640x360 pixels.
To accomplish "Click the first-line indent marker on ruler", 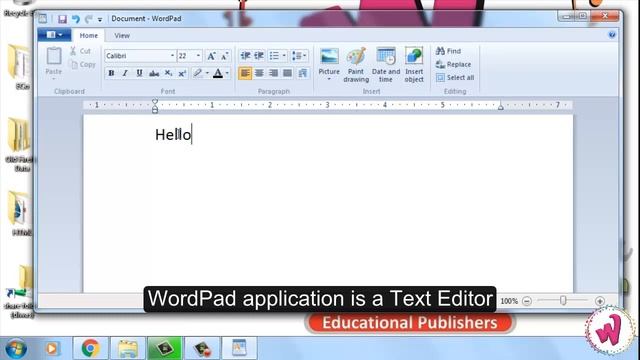I will [155, 101].
